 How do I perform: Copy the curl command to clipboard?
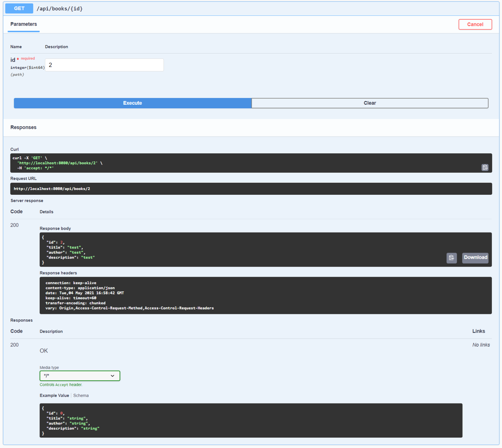point(485,167)
